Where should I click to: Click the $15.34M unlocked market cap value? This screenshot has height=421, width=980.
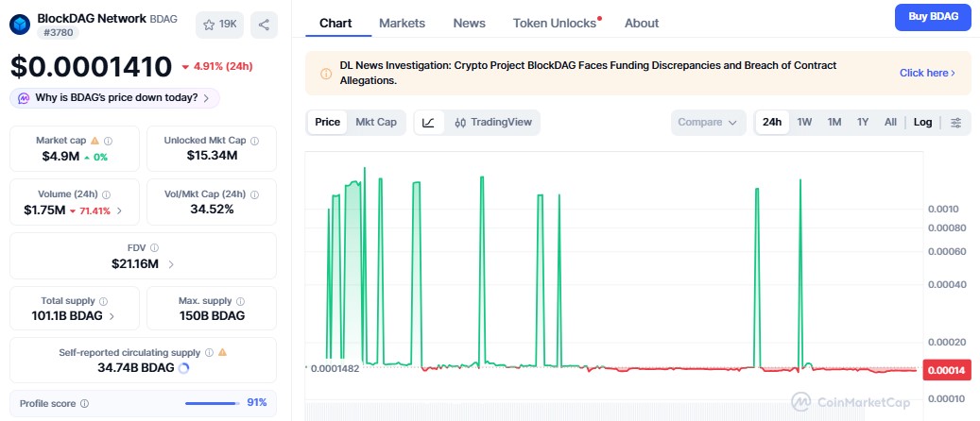point(212,156)
